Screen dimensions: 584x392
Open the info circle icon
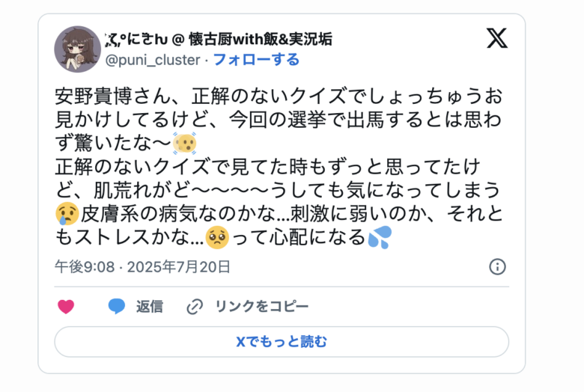pos(497,267)
